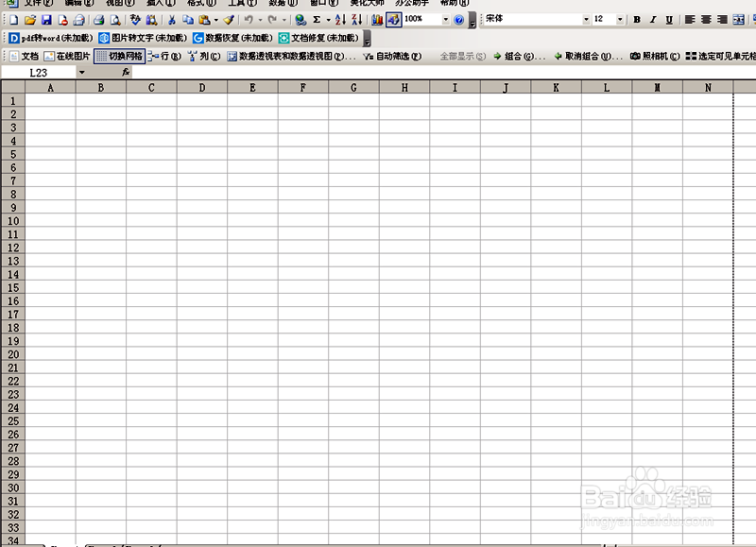Launch the Chart Wizard
This screenshot has height=547, width=756.
point(377,20)
